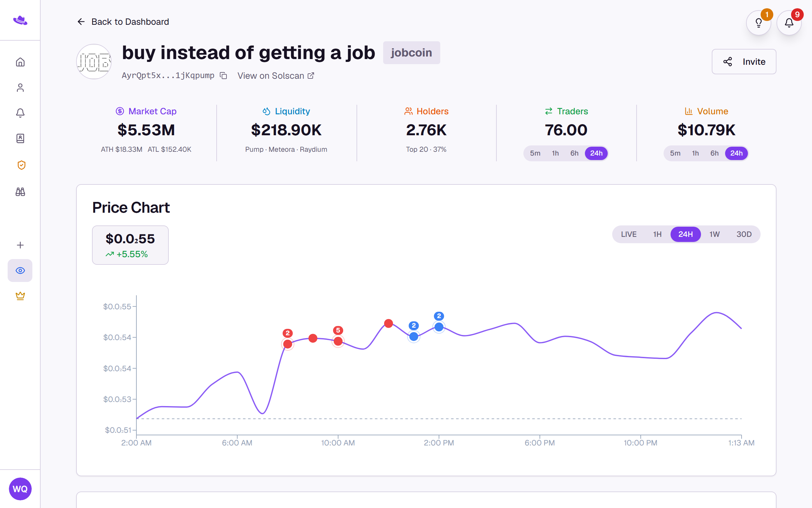Switch price chart to 1W range
The height and width of the screenshot is (508, 812).
coord(714,234)
